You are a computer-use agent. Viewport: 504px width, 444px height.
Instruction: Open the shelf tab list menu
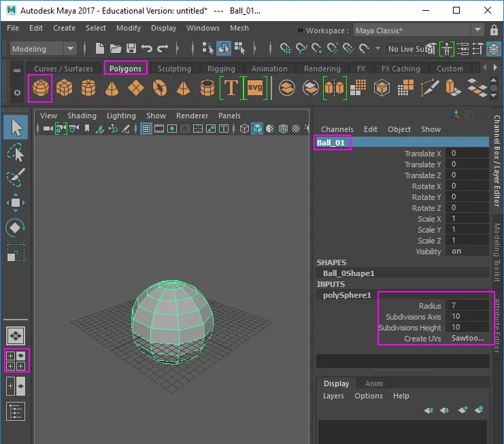coord(17,70)
